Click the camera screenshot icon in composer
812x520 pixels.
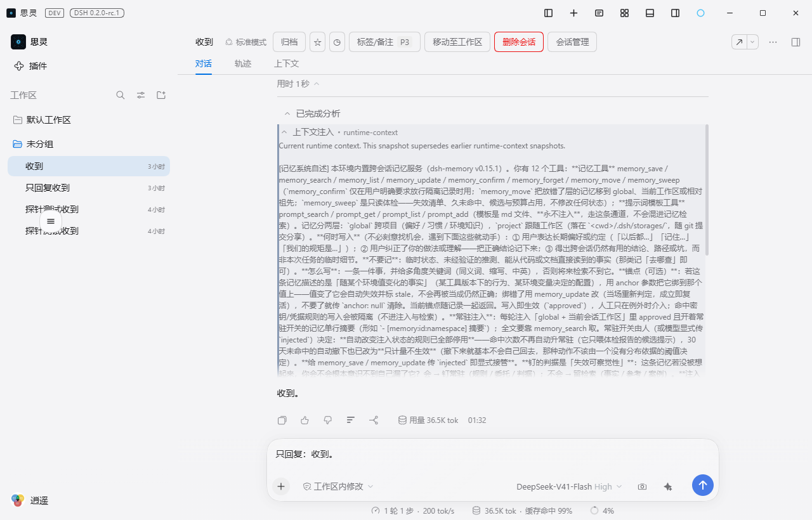pyautogui.click(x=642, y=486)
